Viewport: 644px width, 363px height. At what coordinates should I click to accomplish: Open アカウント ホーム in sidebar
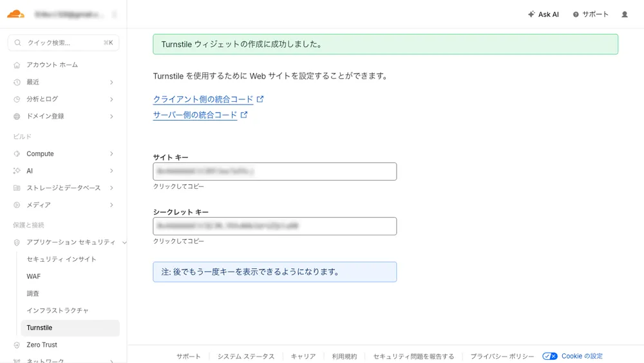(52, 65)
